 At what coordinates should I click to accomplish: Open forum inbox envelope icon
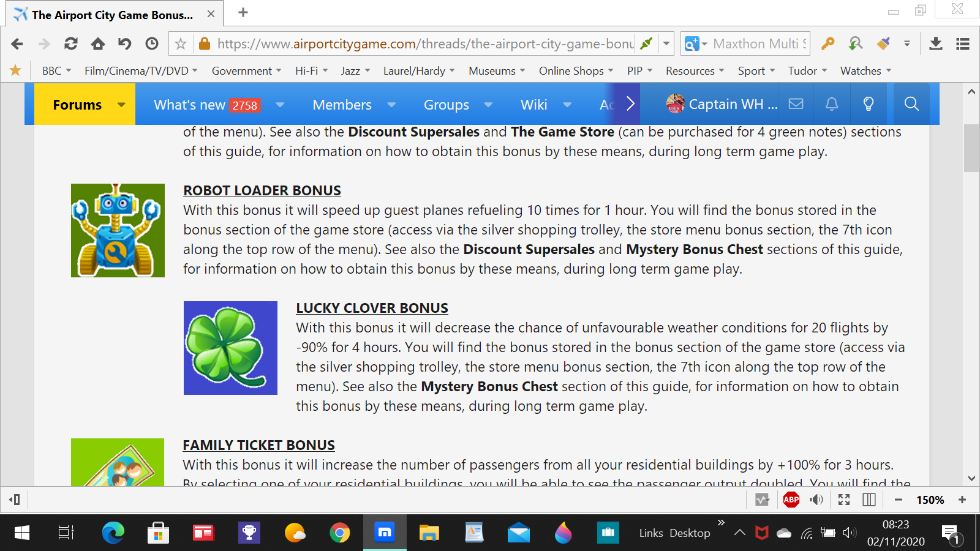[796, 104]
